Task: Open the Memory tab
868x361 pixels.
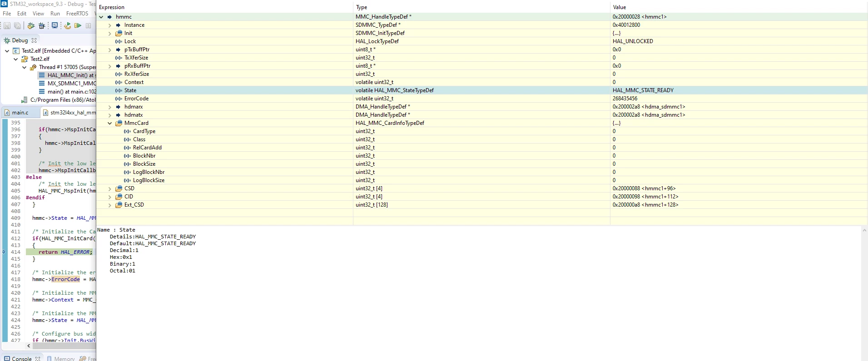Action: [x=64, y=358]
